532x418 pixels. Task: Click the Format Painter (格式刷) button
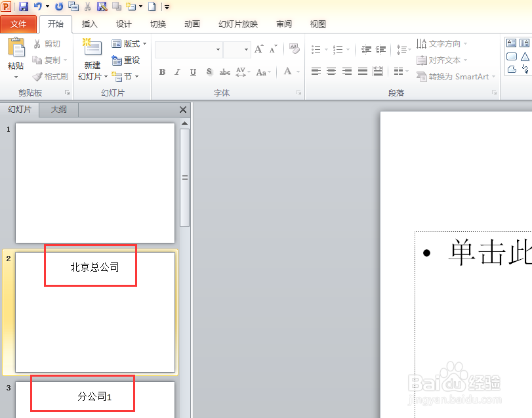click(x=51, y=77)
